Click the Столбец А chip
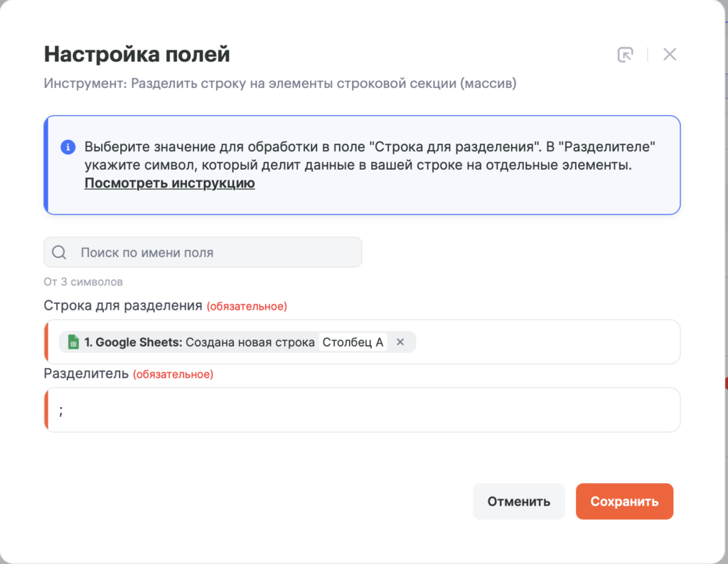The height and width of the screenshot is (564, 728). pyautogui.click(x=353, y=342)
